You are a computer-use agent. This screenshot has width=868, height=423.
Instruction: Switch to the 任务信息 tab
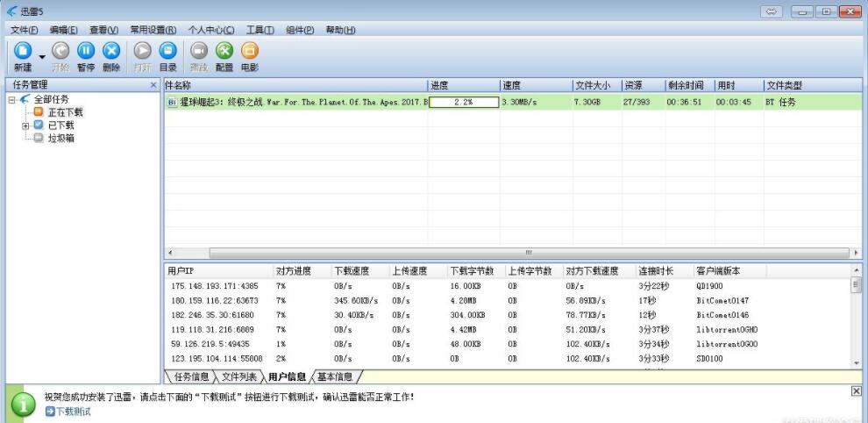[x=191, y=377]
